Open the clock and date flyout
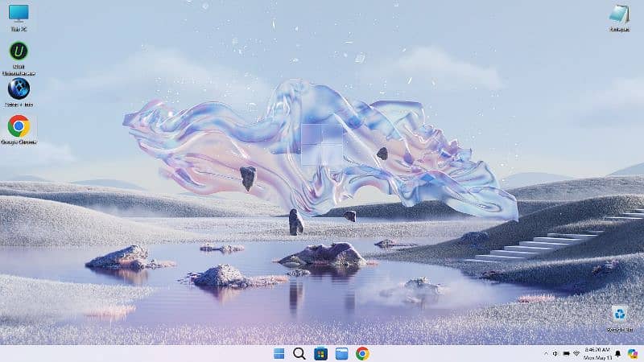The image size is (644, 362). tap(597, 353)
